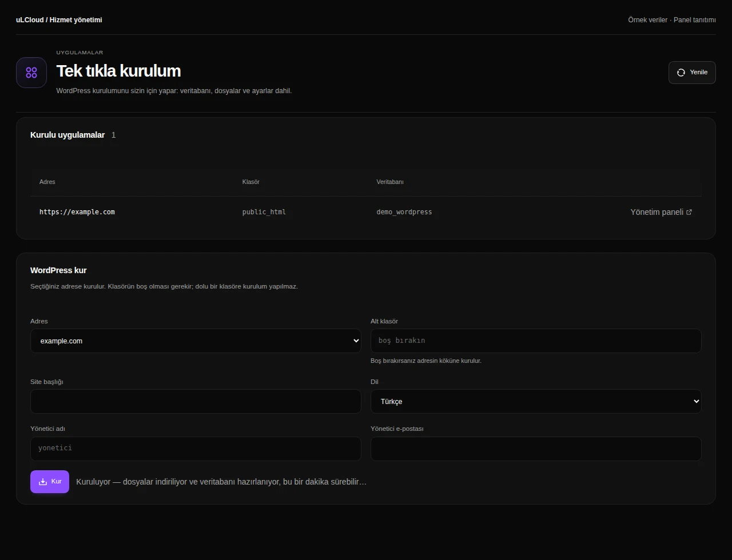Open the Panel tanıtımı link
The width and height of the screenshot is (732, 560).
tap(695, 20)
